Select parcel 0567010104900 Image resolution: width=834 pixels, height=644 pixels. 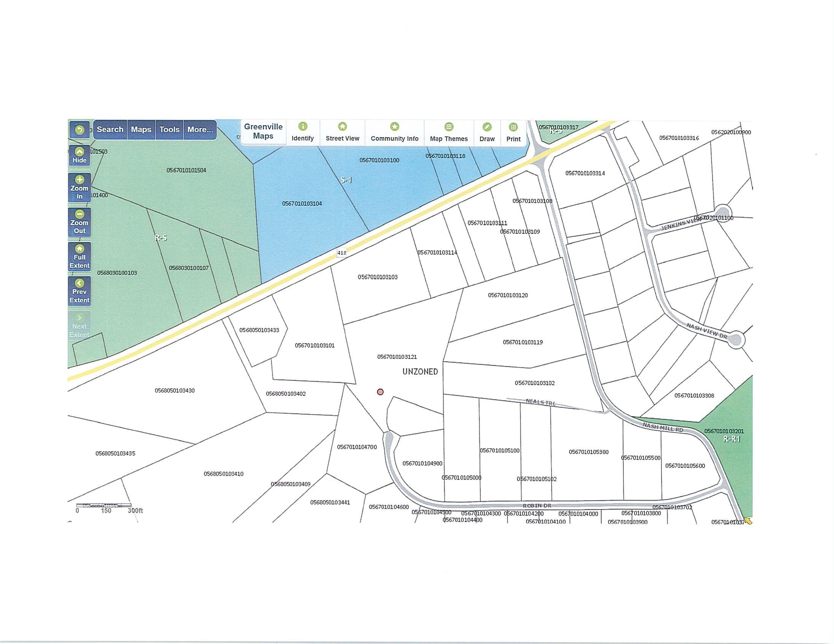[422, 463]
